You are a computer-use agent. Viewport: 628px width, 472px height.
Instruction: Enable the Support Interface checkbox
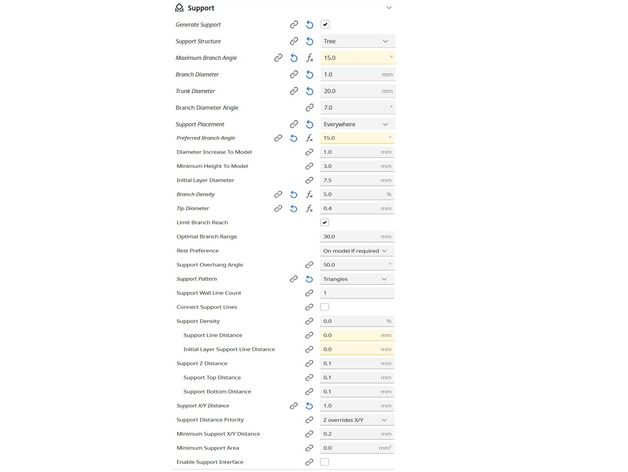pyautogui.click(x=325, y=462)
